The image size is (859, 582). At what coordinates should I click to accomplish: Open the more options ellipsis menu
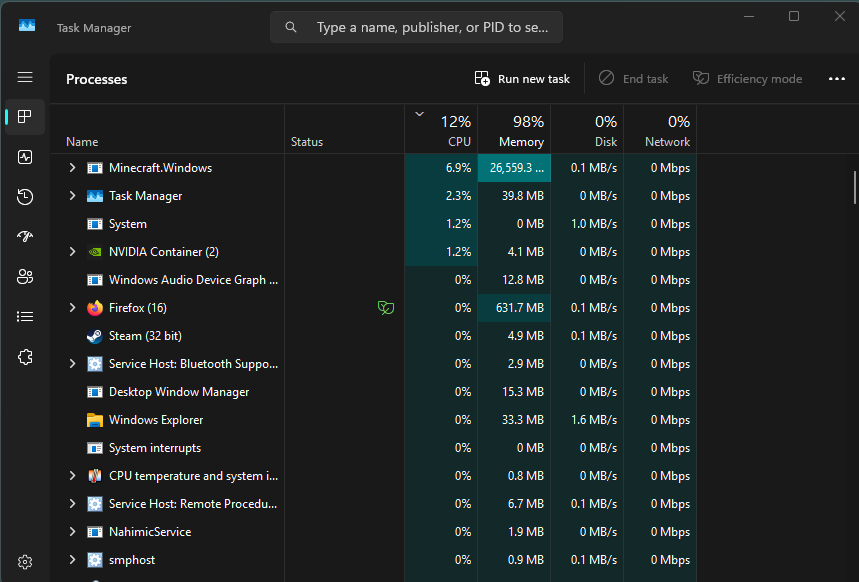pyautogui.click(x=837, y=79)
